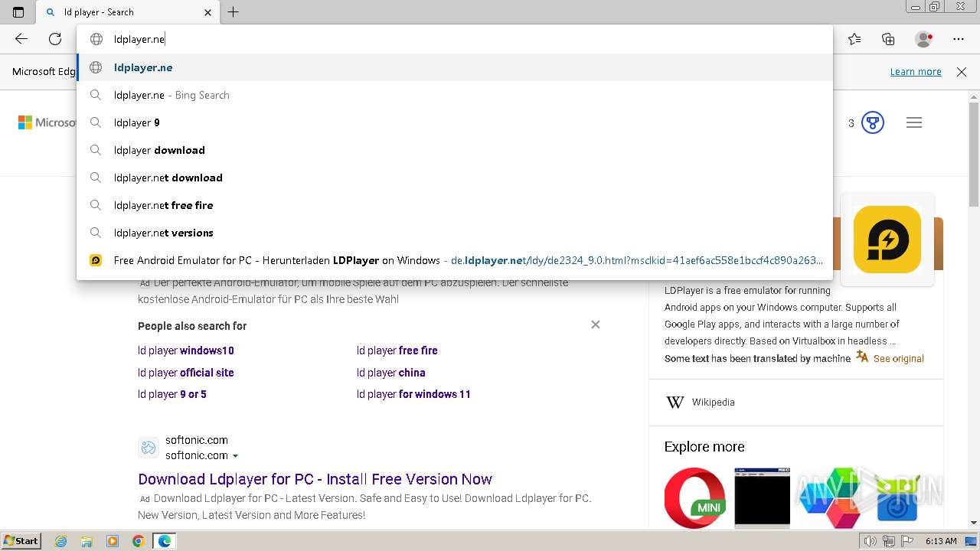
Task: Open 'Download Ldplayer for PC' result link
Action: tap(315, 479)
